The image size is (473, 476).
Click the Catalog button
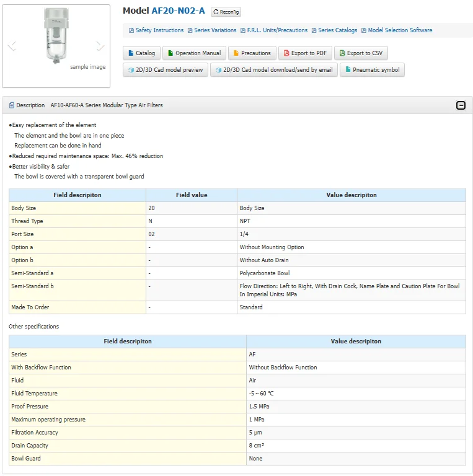click(141, 53)
